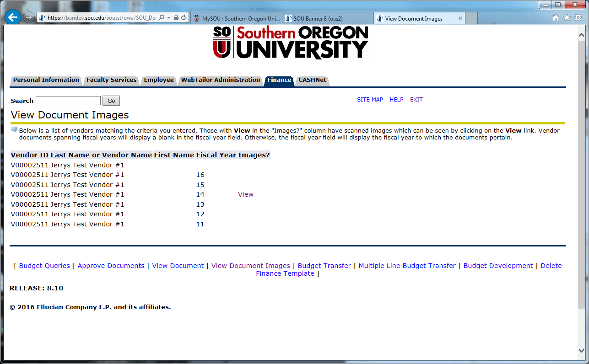The image size is (589, 364).
Task: Open address bar dropdown arrow
Action: click(168, 18)
